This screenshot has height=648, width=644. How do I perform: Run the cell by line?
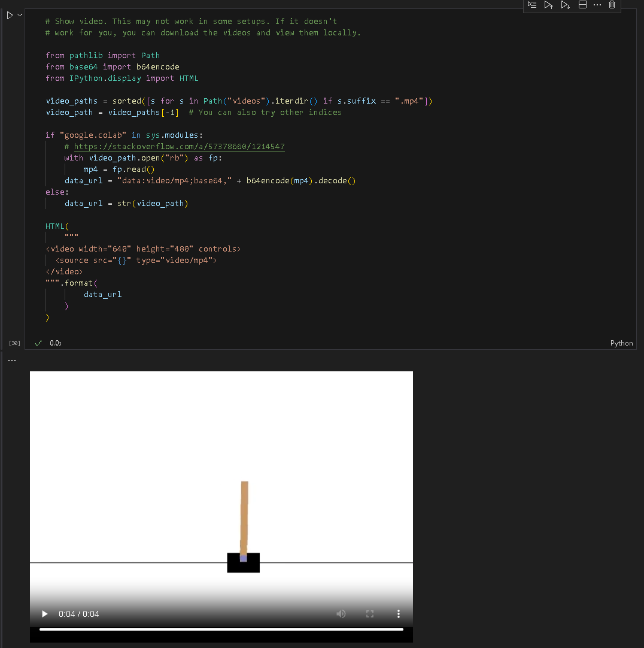pos(532,5)
